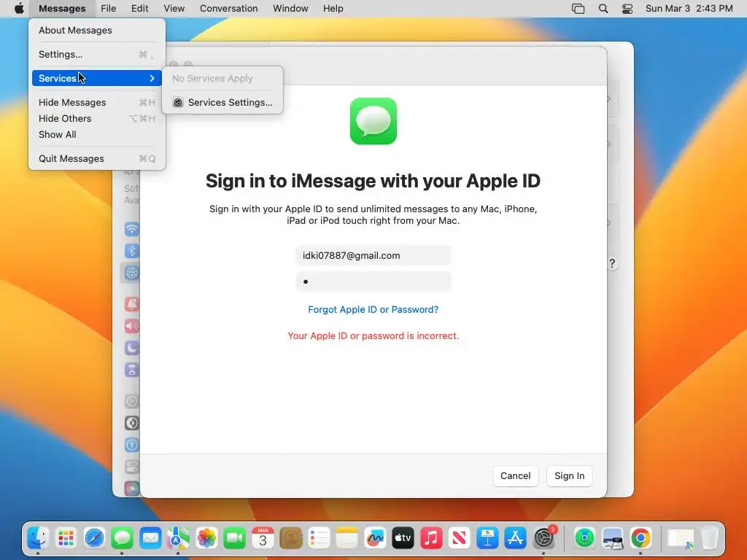Open App Store from the dock

pos(516,538)
